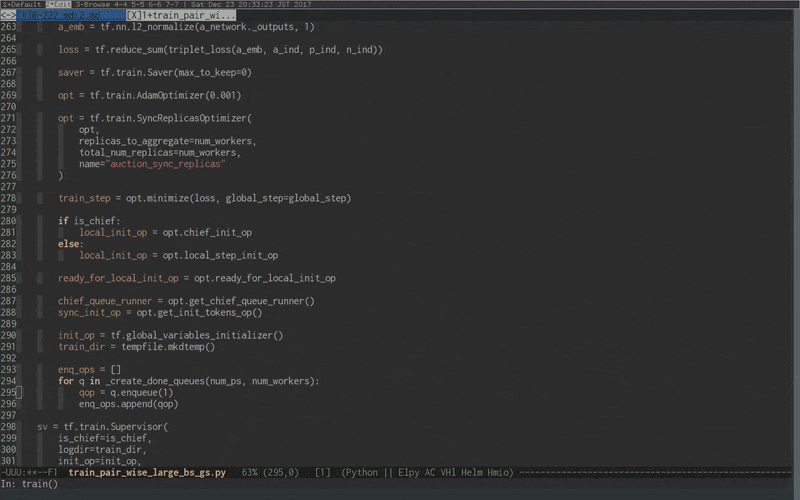Select the 2*Edit workspace tab
Screen dimensions: 800x500
(x=58, y=4)
